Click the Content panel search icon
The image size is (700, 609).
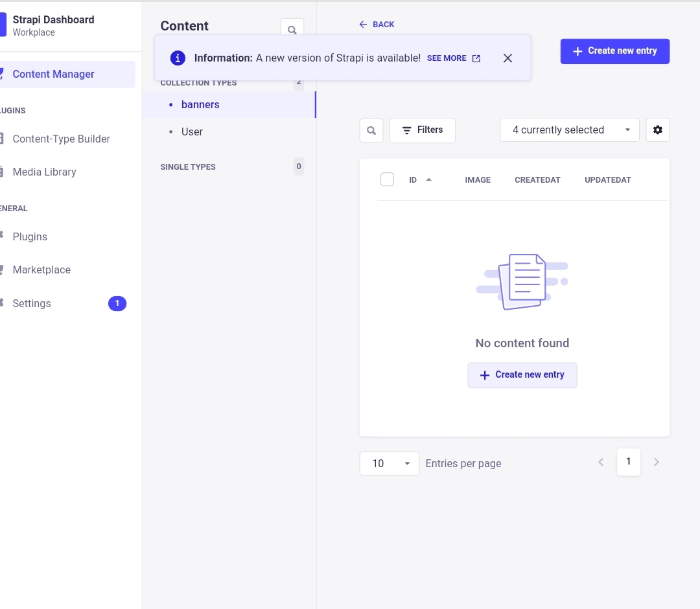point(292,30)
